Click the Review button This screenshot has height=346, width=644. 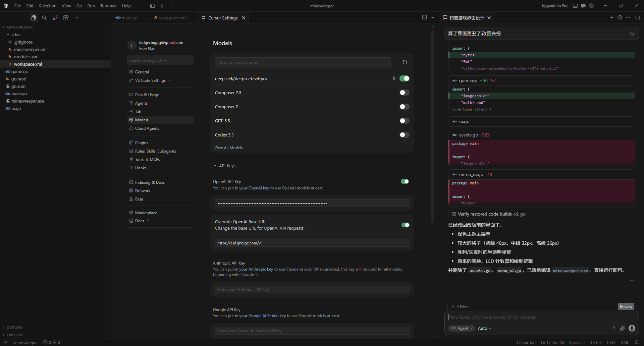pos(626,307)
